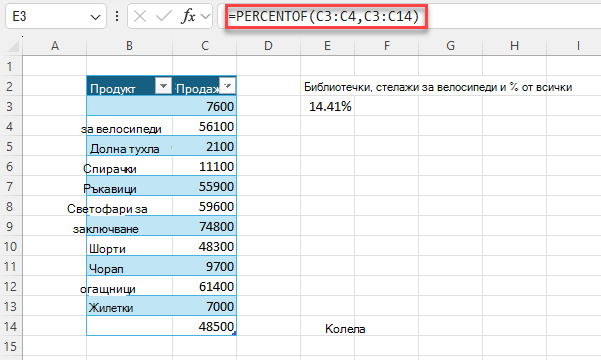Image resolution: width=601 pixels, height=360 pixels.
Task: Select the cell with value 9700
Action: click(205, 266)
